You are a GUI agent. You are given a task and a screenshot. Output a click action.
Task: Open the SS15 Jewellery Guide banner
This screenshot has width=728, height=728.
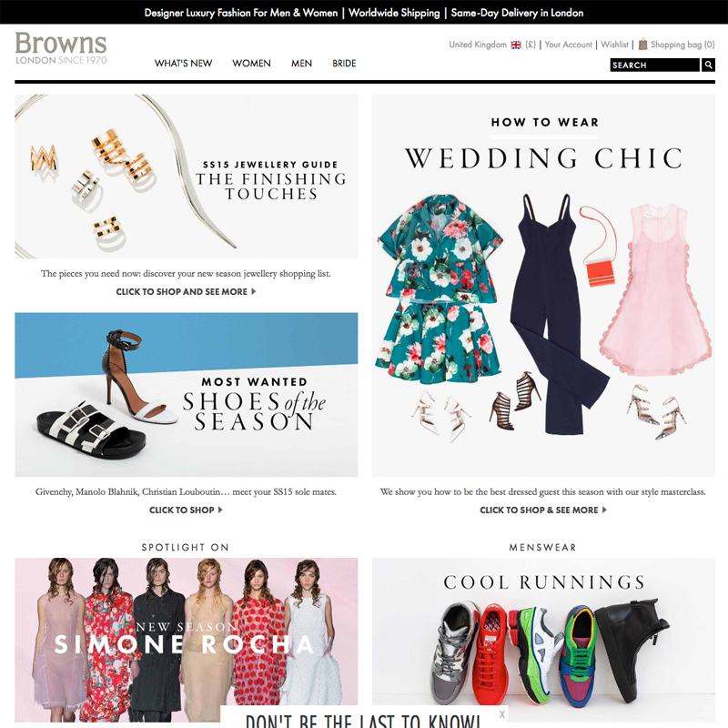tap(187, 177)
